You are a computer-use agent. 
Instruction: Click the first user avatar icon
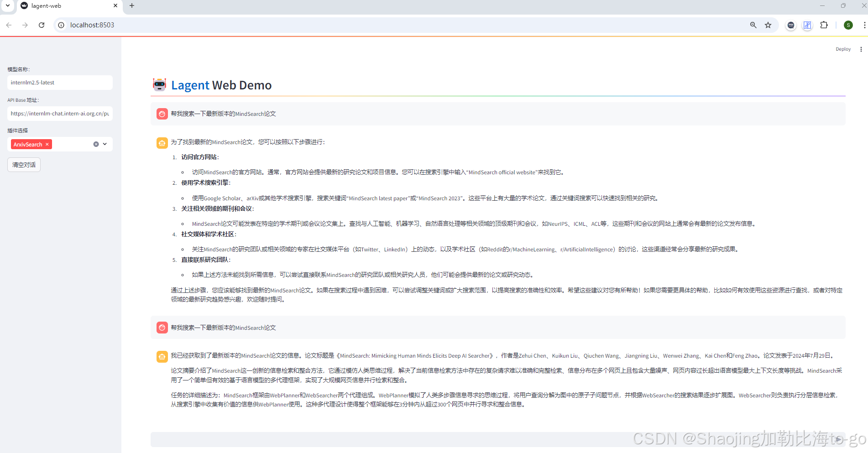coord(162,114)
